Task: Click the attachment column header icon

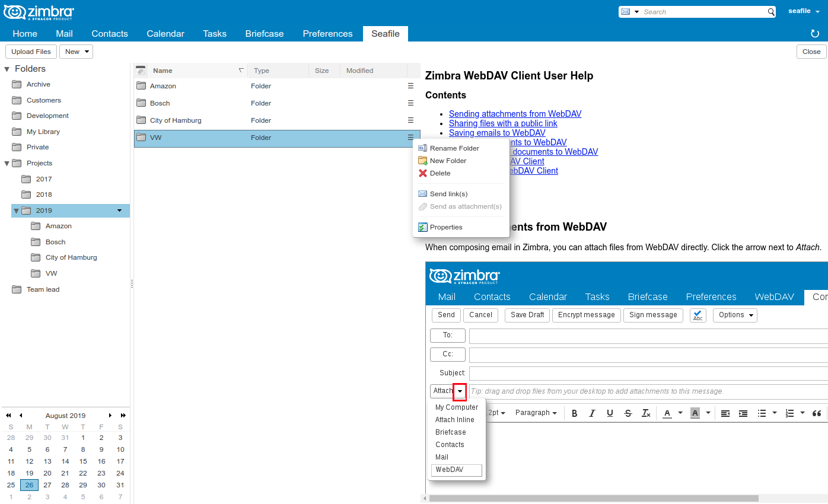Action: tap(141, 71)
